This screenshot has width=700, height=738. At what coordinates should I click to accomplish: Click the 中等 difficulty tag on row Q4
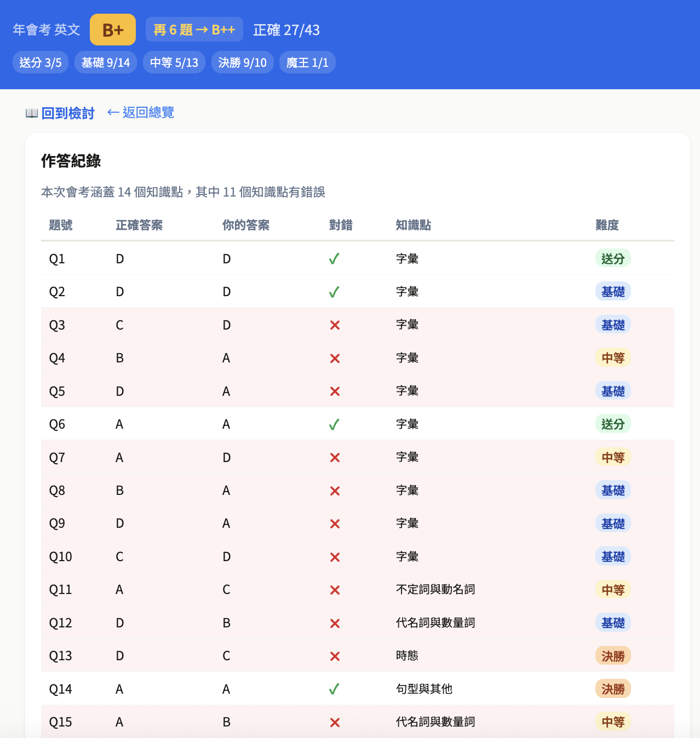[612, 358]
